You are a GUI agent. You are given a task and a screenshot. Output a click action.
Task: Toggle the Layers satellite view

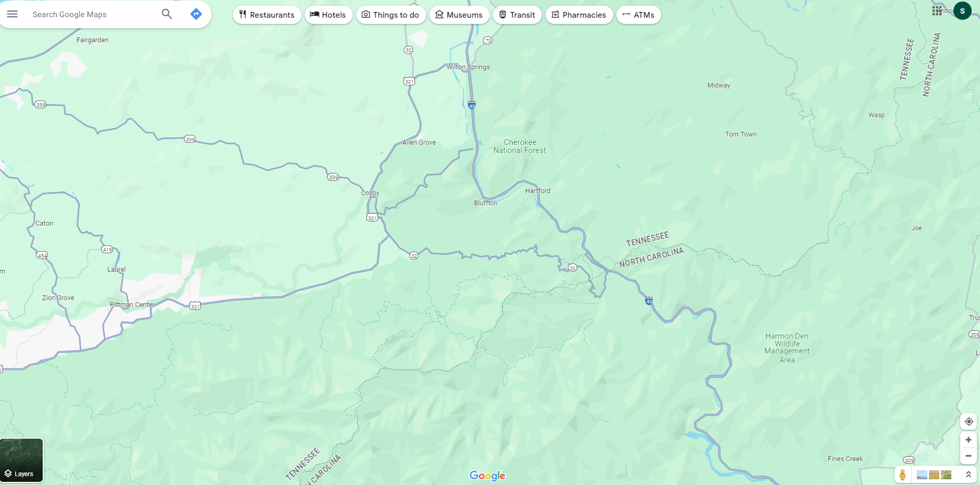[x=21, y=461]
